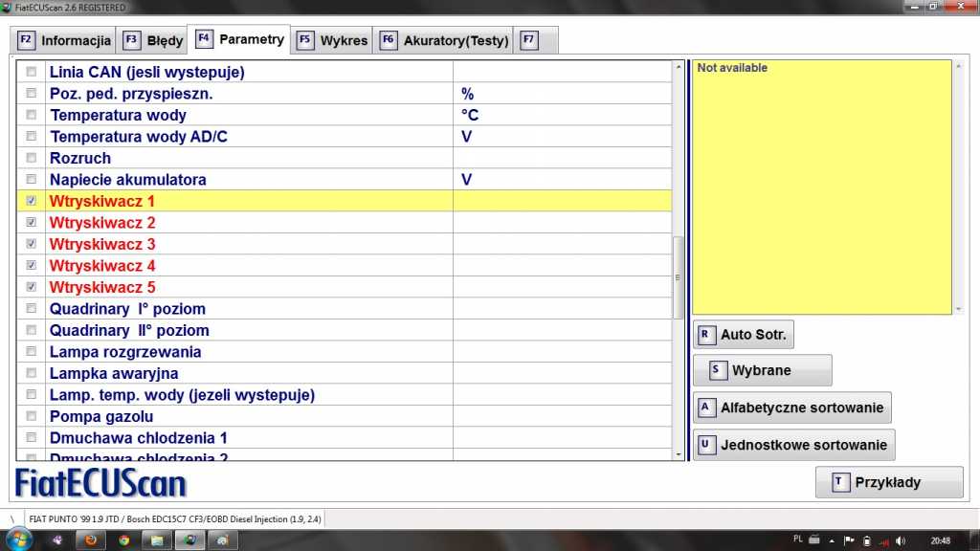
Task: Click the A key icon for Alfabetyczne sortowanie
Action: point(706,408)
